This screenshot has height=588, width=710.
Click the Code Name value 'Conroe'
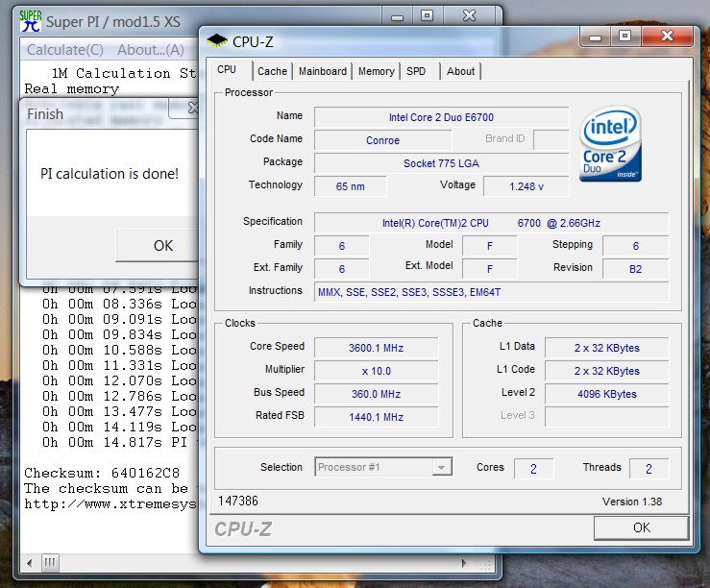click(x=382, y=140)
